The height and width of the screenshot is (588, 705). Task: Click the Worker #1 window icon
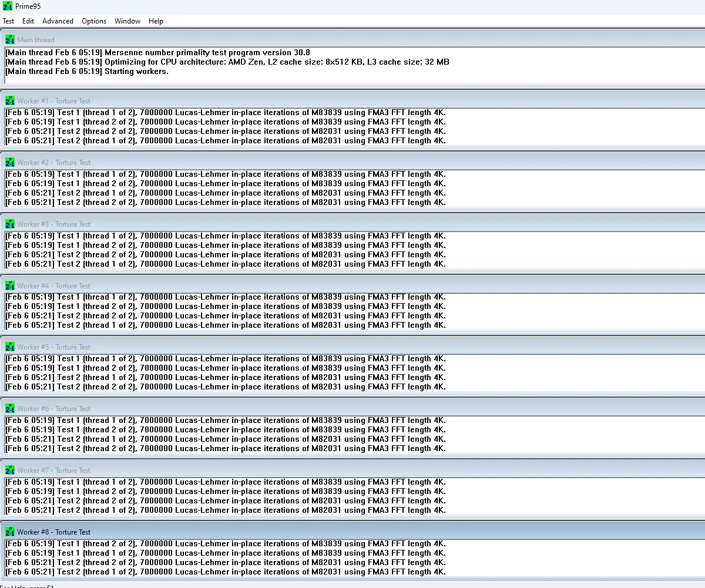point(10,100)
